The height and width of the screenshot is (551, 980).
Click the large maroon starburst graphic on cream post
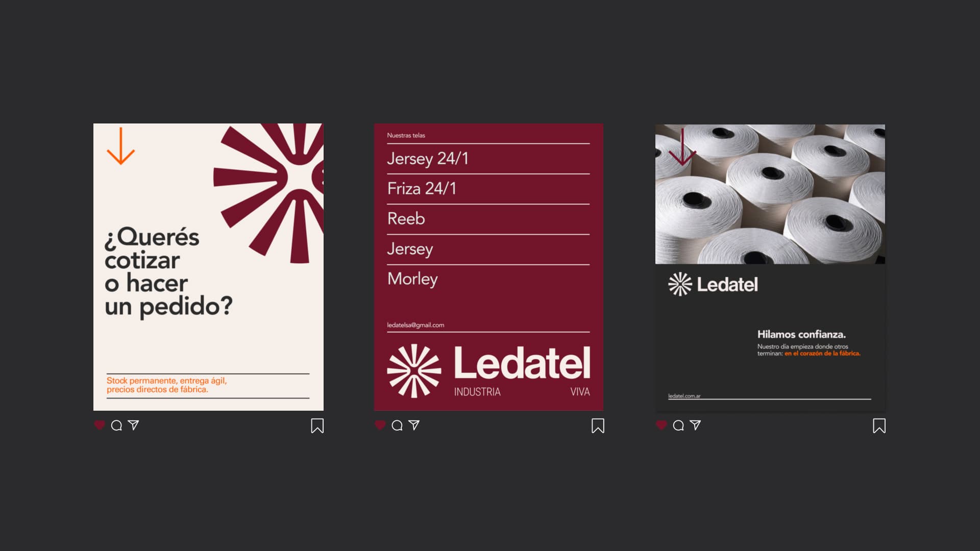pos(268,193)
